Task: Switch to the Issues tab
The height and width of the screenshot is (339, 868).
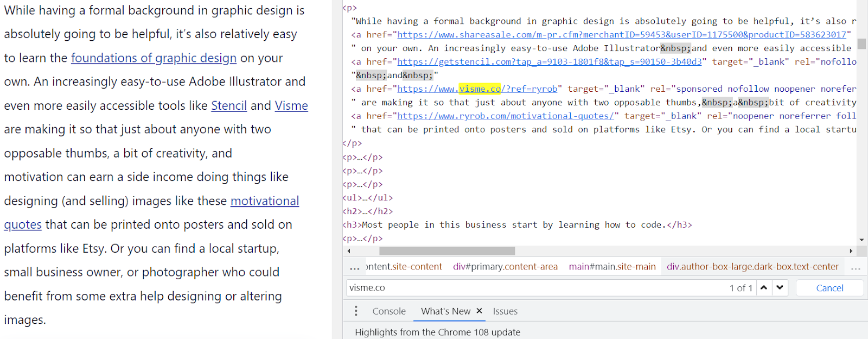Action: (505, 311)
